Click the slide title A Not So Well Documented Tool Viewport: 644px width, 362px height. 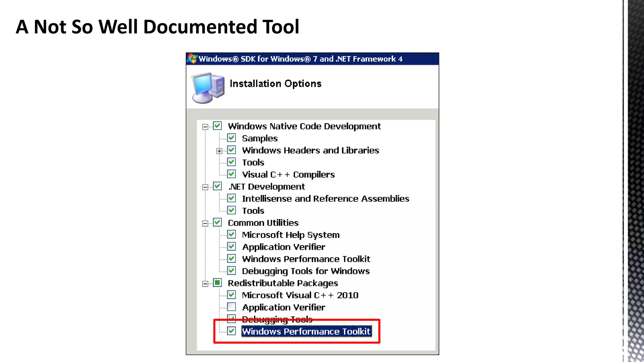pos(157,27)
